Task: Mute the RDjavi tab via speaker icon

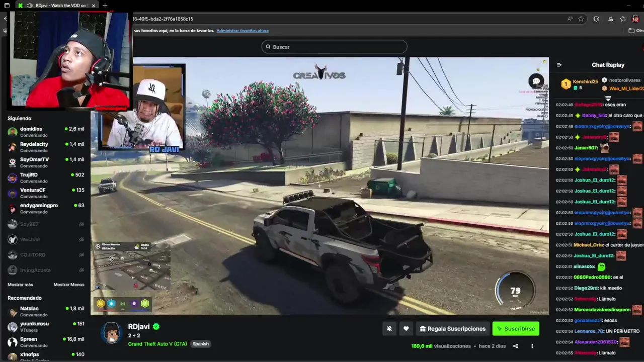Action: (30, 6)
